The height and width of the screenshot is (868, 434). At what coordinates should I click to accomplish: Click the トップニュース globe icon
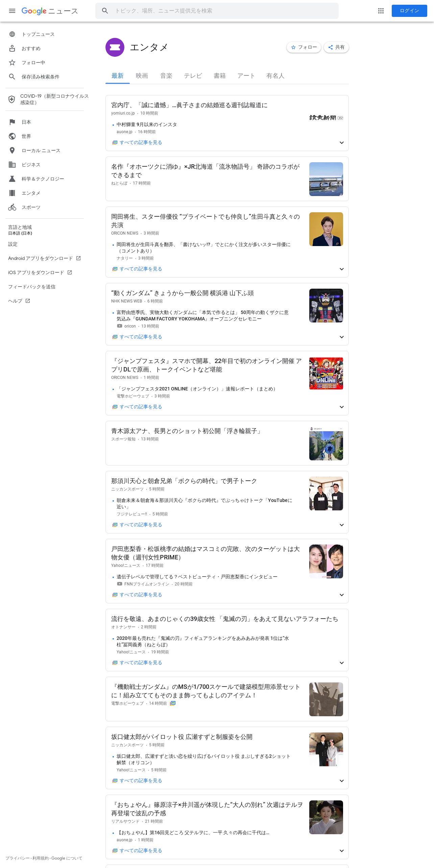coord(12,34)
